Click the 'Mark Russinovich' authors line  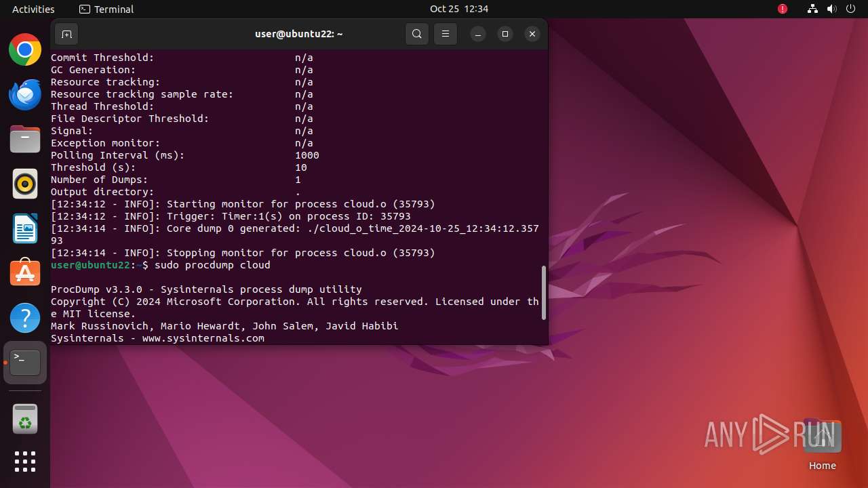(224, 326)
